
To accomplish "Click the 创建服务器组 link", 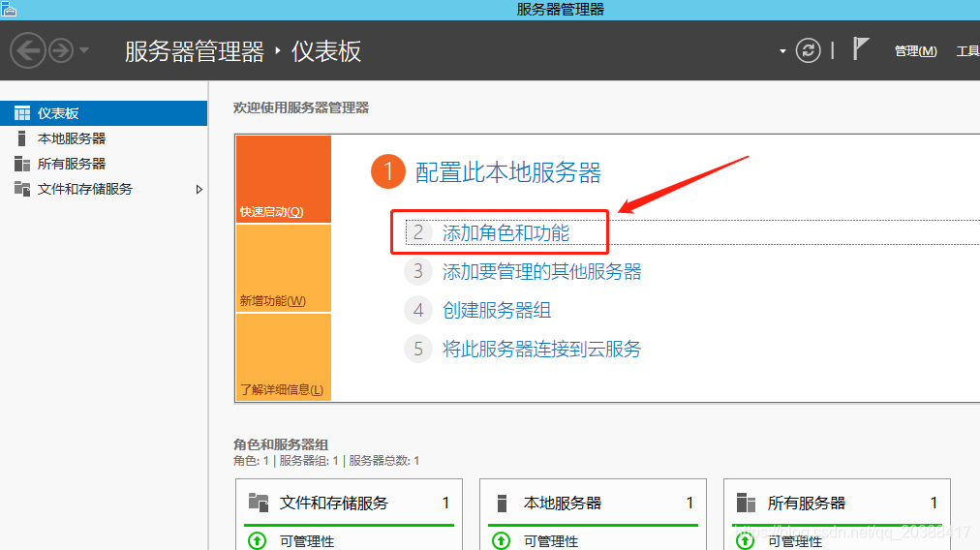I will pyautogui.click(x=497, y=311).
